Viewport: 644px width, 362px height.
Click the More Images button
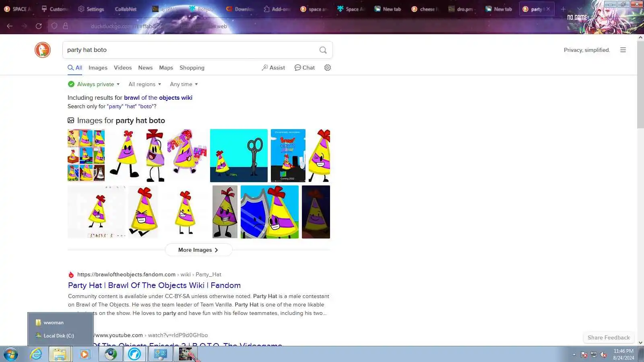(198, 250)
